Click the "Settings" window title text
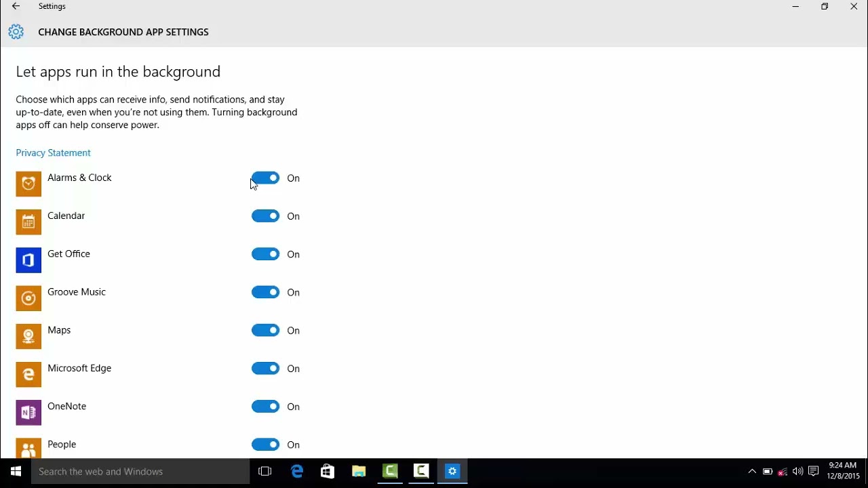The height and width of the screenshot is (488, 868). tap(52, 6)
